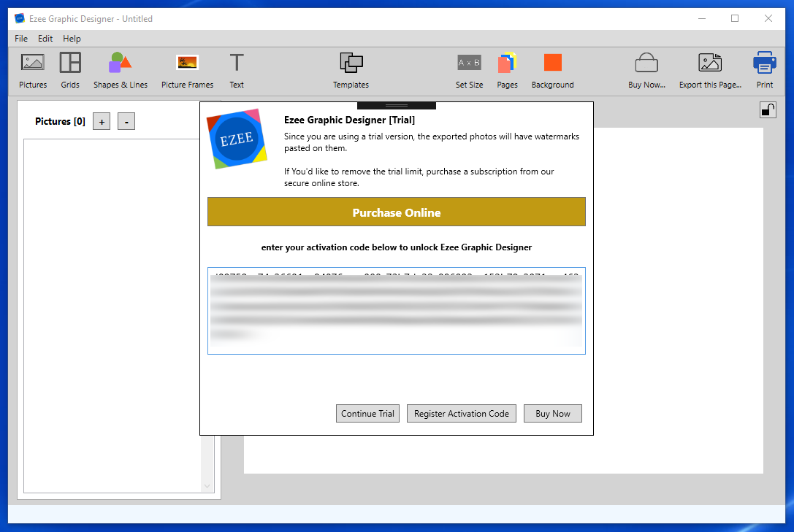The width and height of the screenshot is (794, 532).
Task: Remove a picture with minus button
Action: tap(126, 121)
